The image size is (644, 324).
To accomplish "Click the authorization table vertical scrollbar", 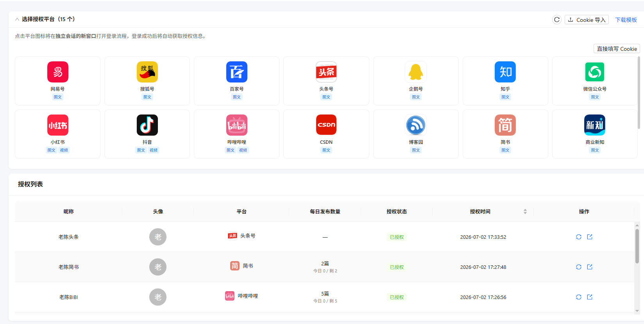I will [637, 246].
